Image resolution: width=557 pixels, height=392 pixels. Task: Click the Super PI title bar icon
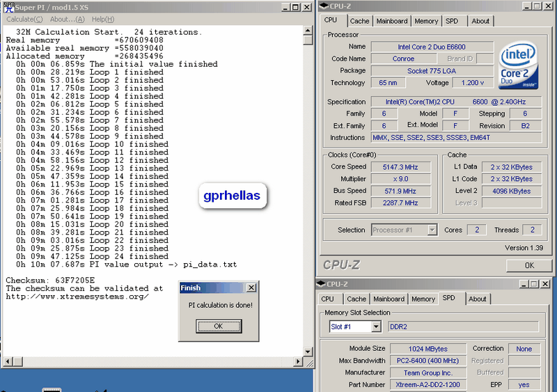click(8, 7)
